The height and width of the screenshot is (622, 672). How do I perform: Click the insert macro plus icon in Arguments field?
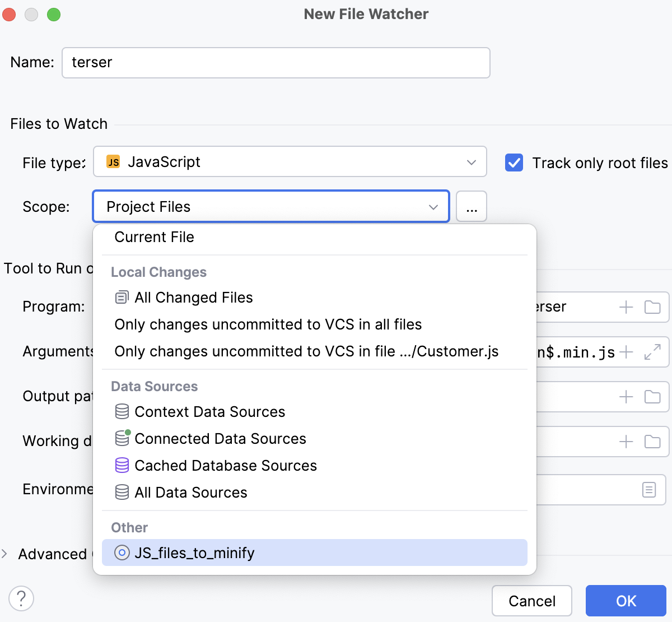(x=626, y=352)
